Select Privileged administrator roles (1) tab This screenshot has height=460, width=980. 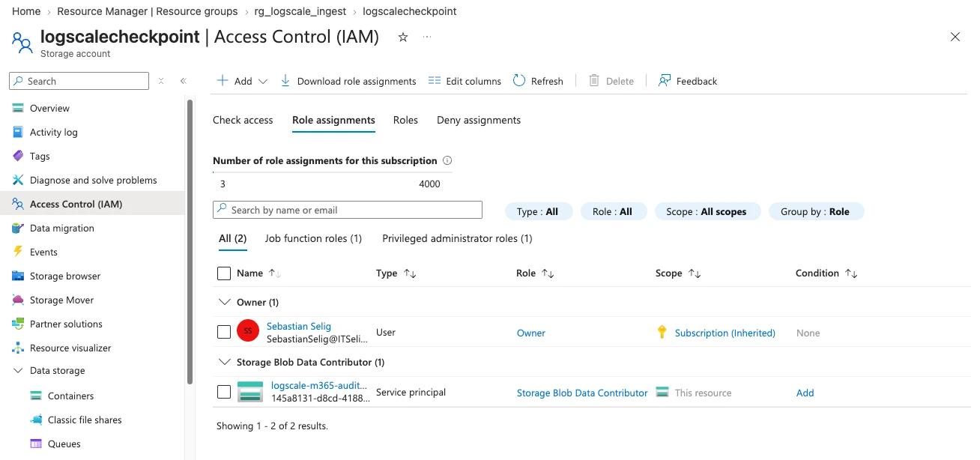[457, 238]
